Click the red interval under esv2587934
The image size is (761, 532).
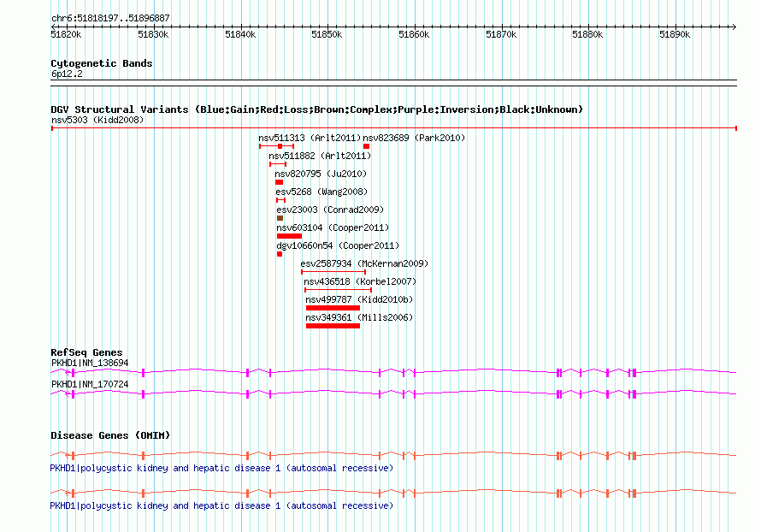pyautogui.click(x=333, y=272)
